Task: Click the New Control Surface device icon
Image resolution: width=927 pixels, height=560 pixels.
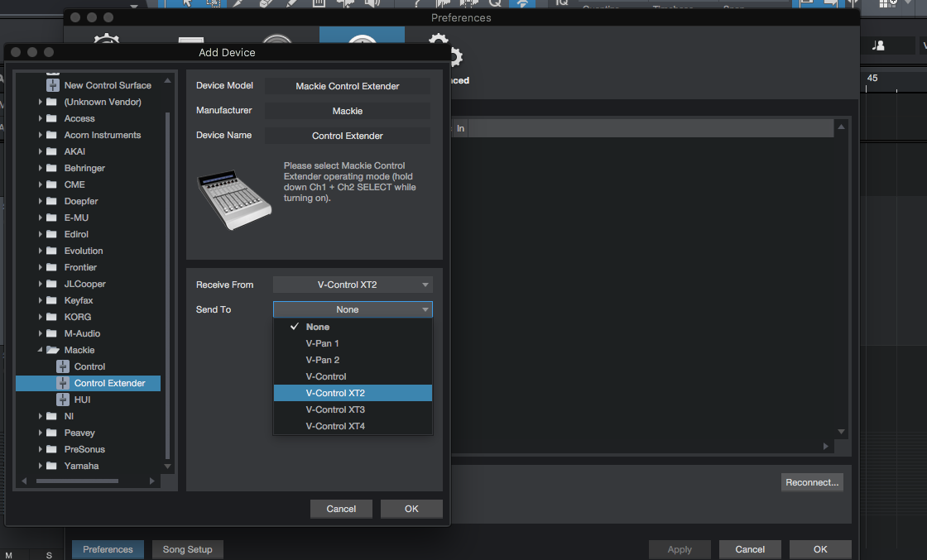Action: point(53,85)
